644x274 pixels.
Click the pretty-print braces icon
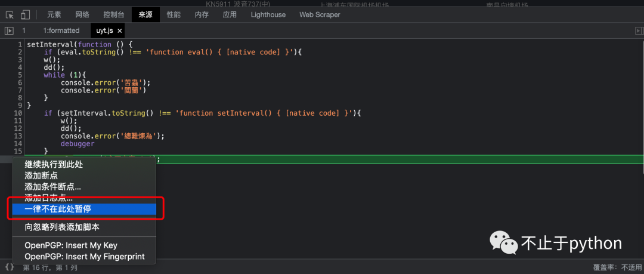pos(10,267)
